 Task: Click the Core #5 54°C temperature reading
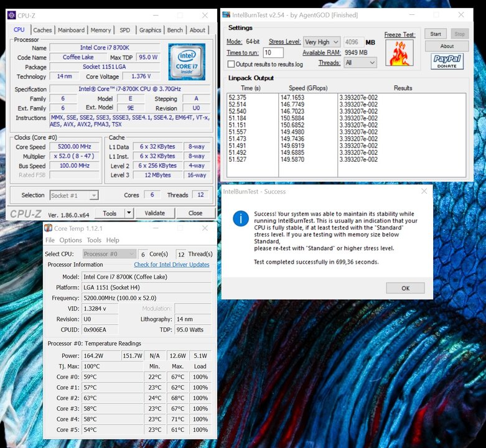113,429
